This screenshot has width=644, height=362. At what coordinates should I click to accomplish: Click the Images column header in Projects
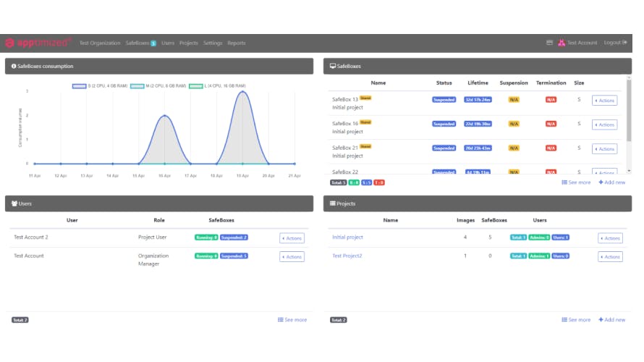pyautogui.click(x=466, y=220)
